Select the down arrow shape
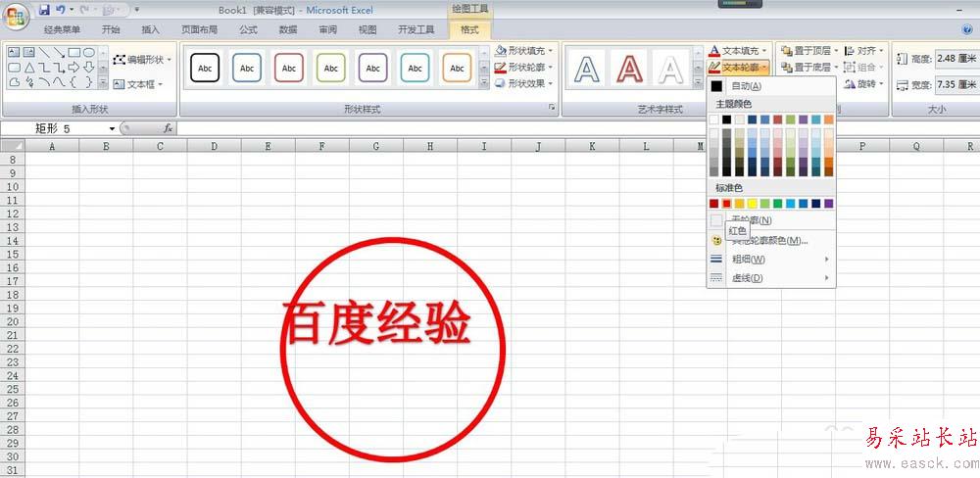The height and width of the screenshot is (478, 980). [89, 67]
